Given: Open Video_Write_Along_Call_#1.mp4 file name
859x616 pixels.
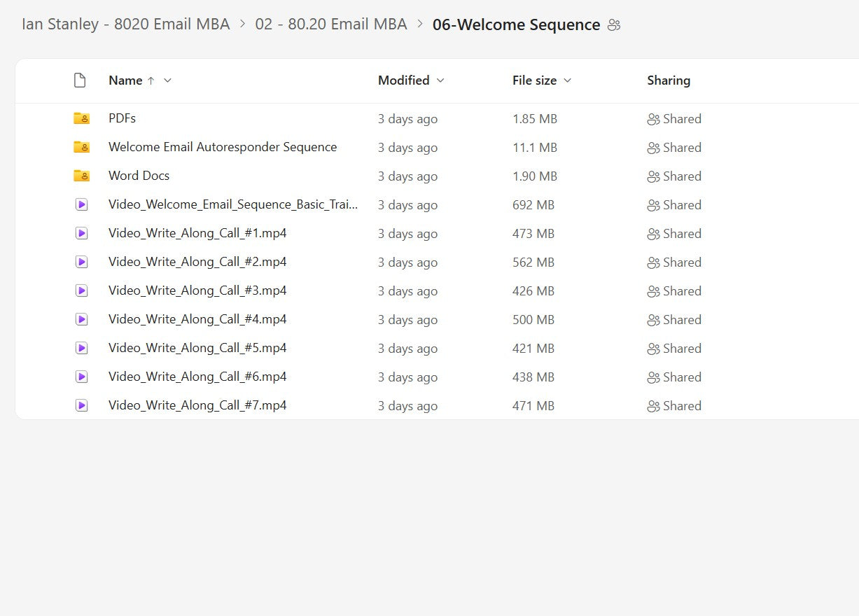Looking at the screenshot, I should [x=197, y=233].
